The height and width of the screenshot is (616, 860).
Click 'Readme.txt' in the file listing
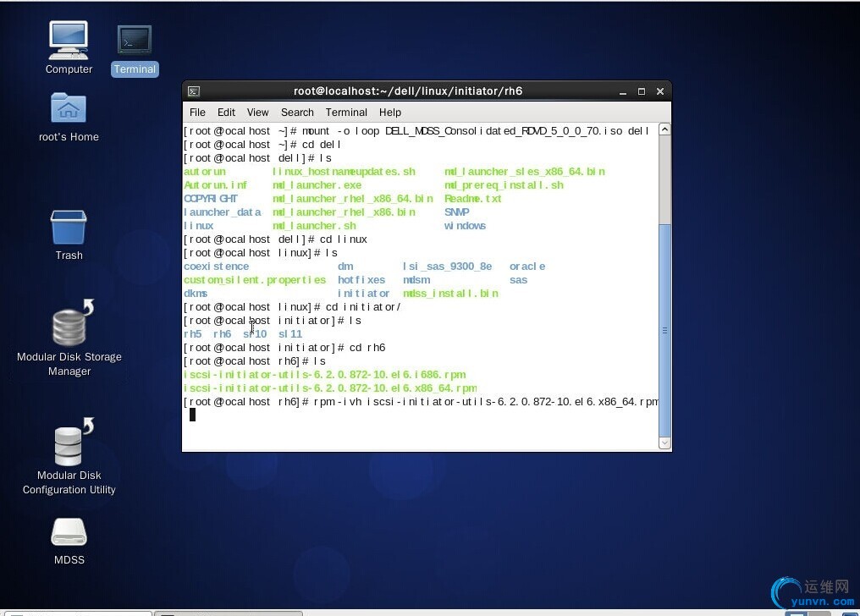click(473, 199)
